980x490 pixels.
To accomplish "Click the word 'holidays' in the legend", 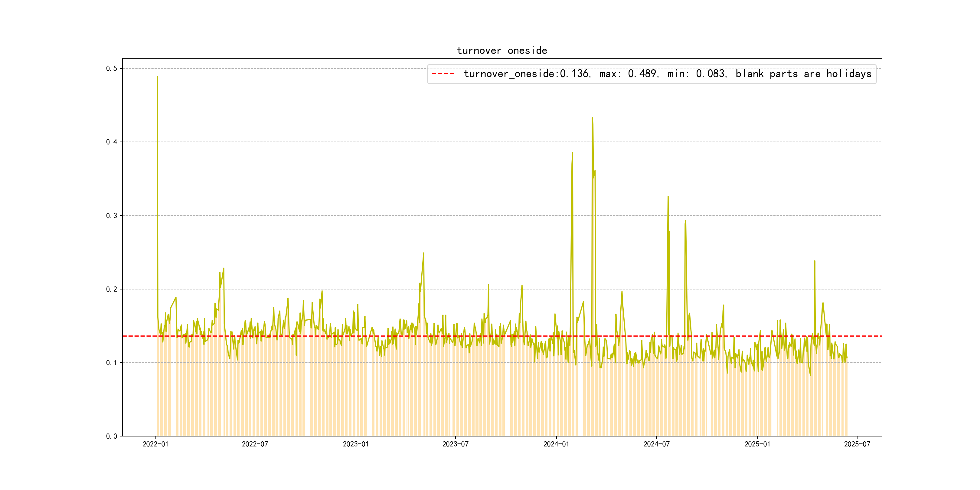I will pos(848,74).
